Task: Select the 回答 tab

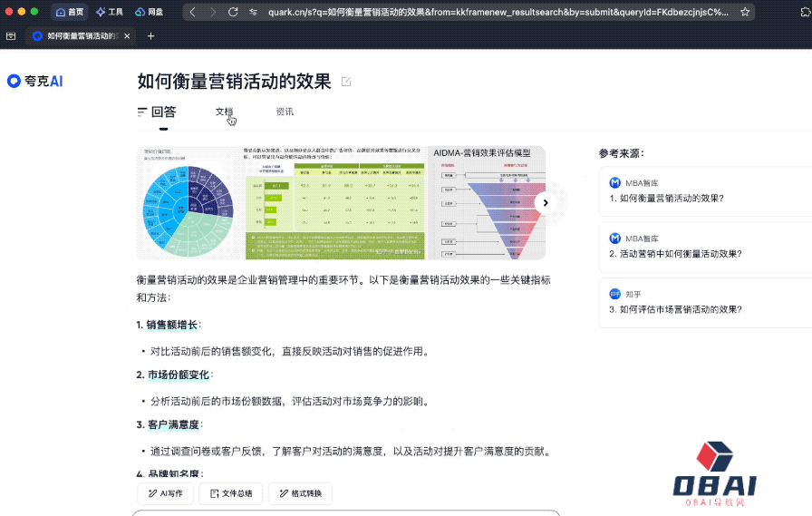Action: click(157, 112)
